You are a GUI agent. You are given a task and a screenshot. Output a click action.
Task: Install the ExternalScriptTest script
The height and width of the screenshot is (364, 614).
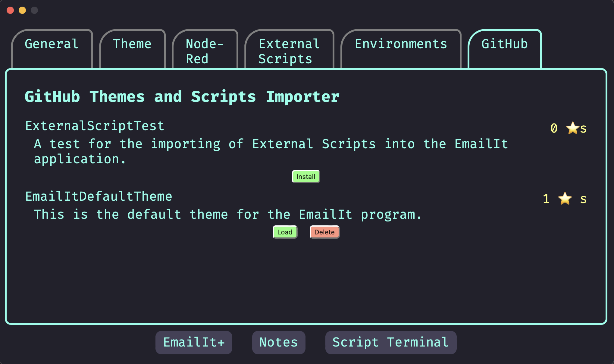click(x=305, y=176)
